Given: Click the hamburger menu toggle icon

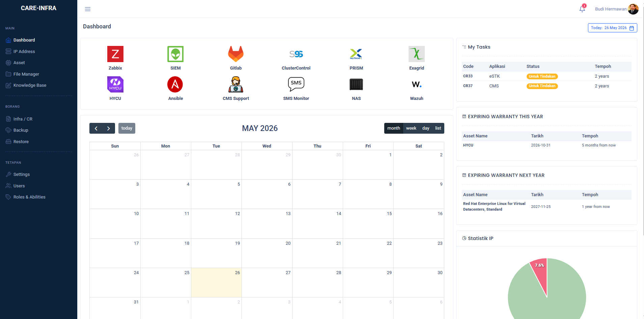Looking at the screenshot, I should [88, 9].
